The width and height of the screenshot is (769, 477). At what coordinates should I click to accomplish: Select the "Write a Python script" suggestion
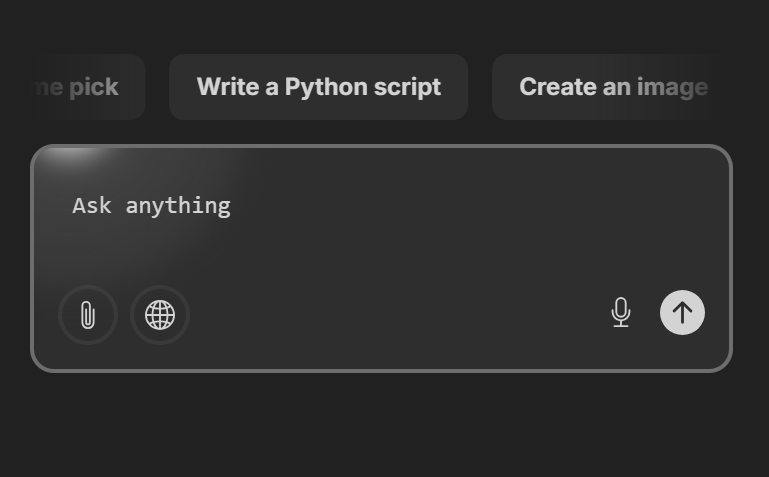coord(318,87)
